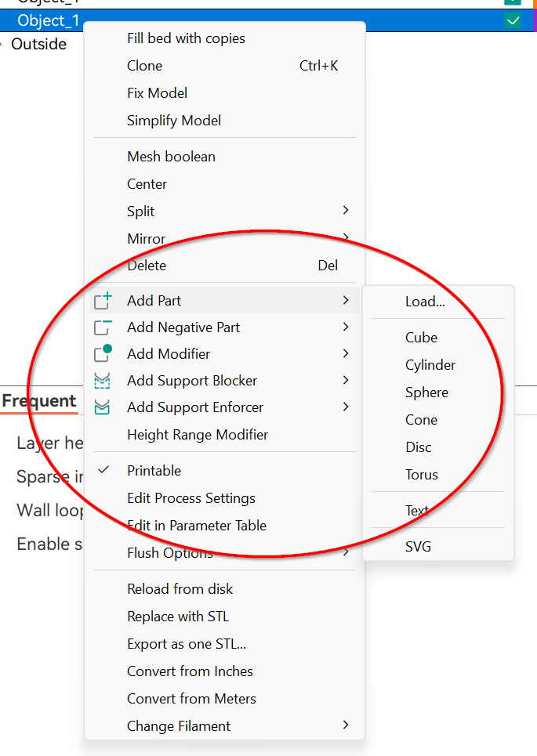Expand the Add Negative Part submenu arrow
This screenshot has height=756, width=537.
pyautogui.click(x=346, y=327)
